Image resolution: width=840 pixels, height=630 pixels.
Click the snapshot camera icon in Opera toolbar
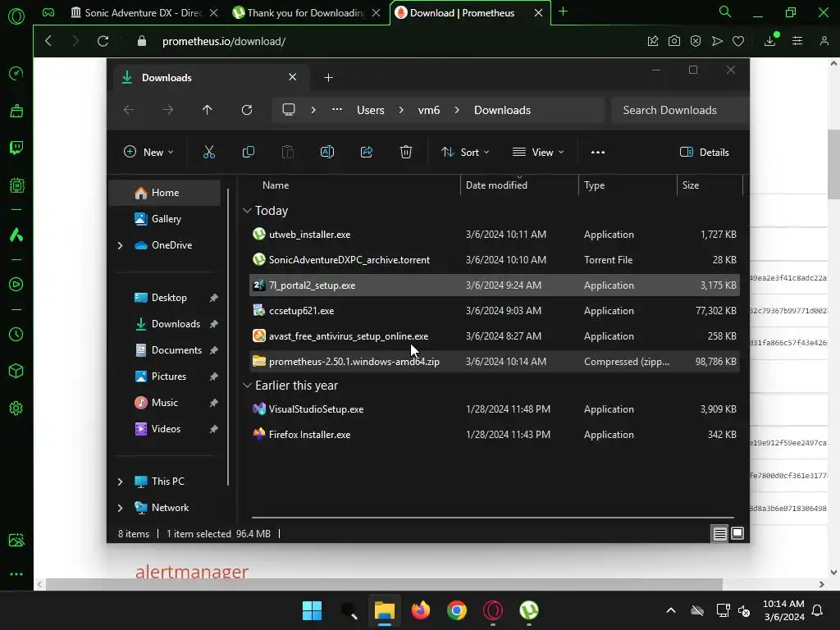[x=674, y=41]
